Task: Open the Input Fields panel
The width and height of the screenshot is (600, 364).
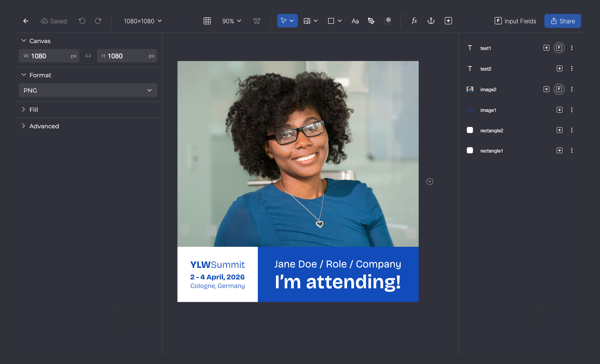Action: [515, 21]
